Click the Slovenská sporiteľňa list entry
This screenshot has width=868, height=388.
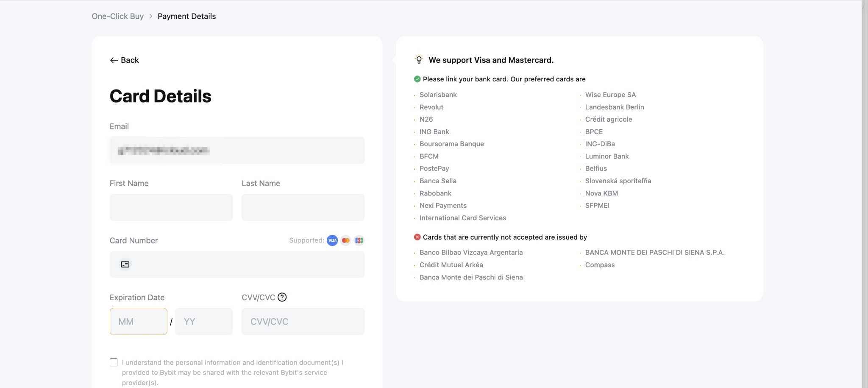[x=618, y=181]
